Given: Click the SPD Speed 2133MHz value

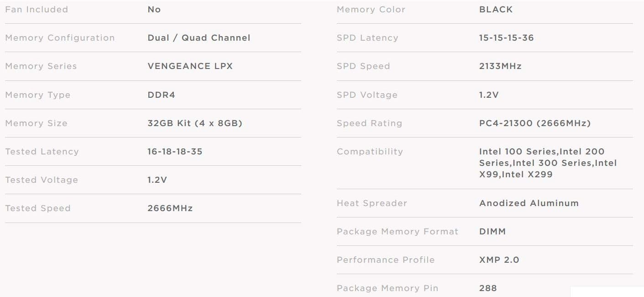Looking at the screenshot, I should click(500, 66).
